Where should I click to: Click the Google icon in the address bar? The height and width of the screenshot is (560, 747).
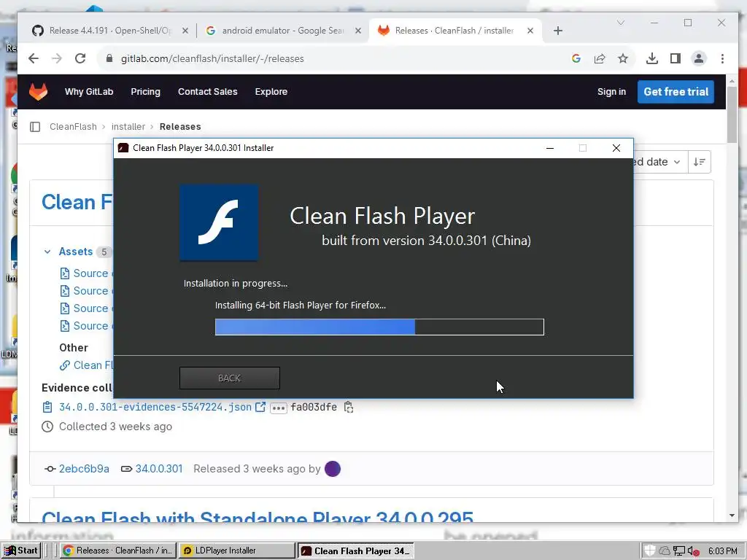[576, 58]
